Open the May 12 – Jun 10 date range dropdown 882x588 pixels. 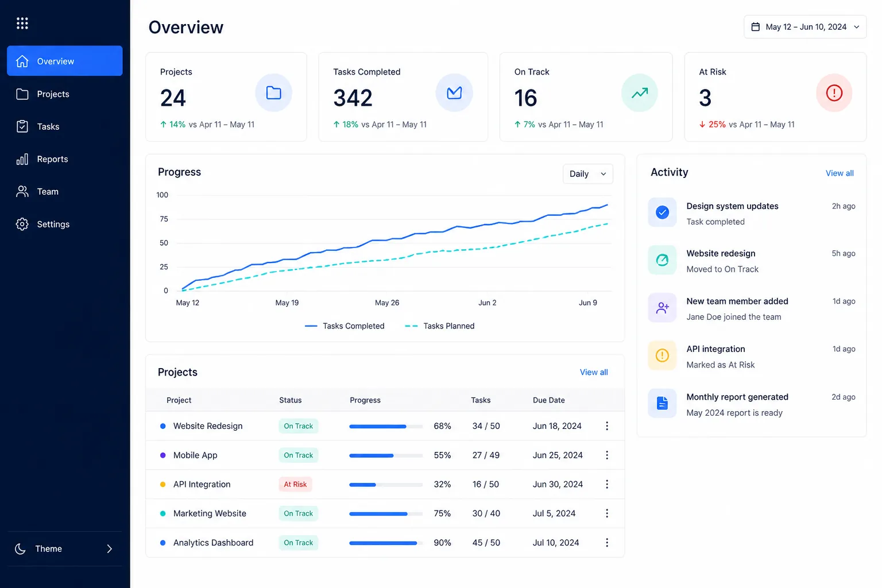805,27
